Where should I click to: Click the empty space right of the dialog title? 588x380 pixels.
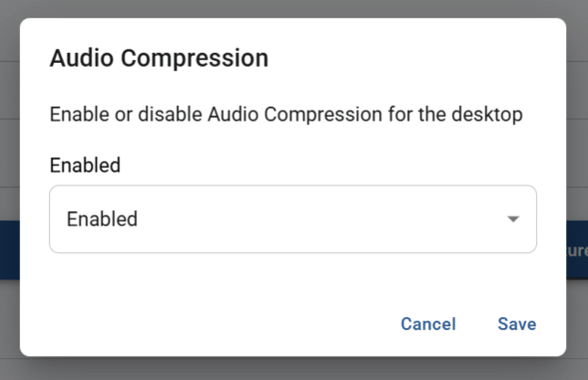[x=411, y=58]
